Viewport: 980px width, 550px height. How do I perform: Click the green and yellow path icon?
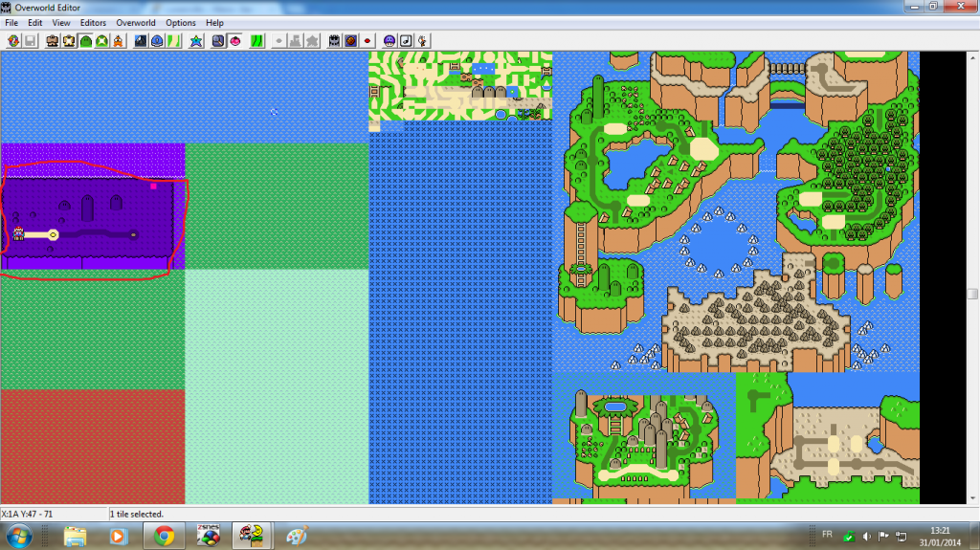click(173, 41)
